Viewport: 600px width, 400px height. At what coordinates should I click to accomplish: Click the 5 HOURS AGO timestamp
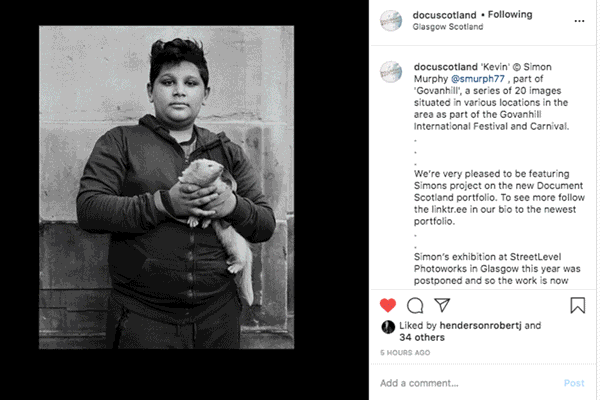click(x=405, y=353)
